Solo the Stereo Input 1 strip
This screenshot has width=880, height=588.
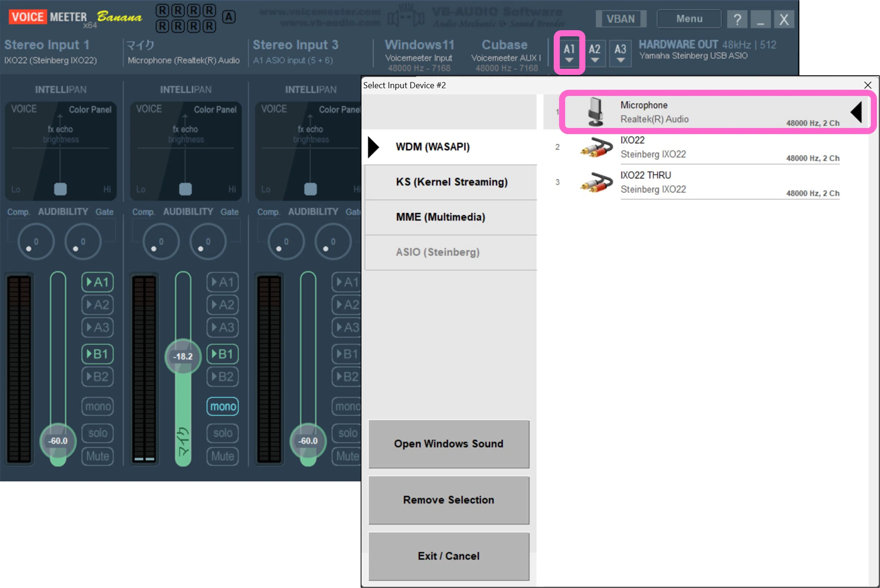97,433
